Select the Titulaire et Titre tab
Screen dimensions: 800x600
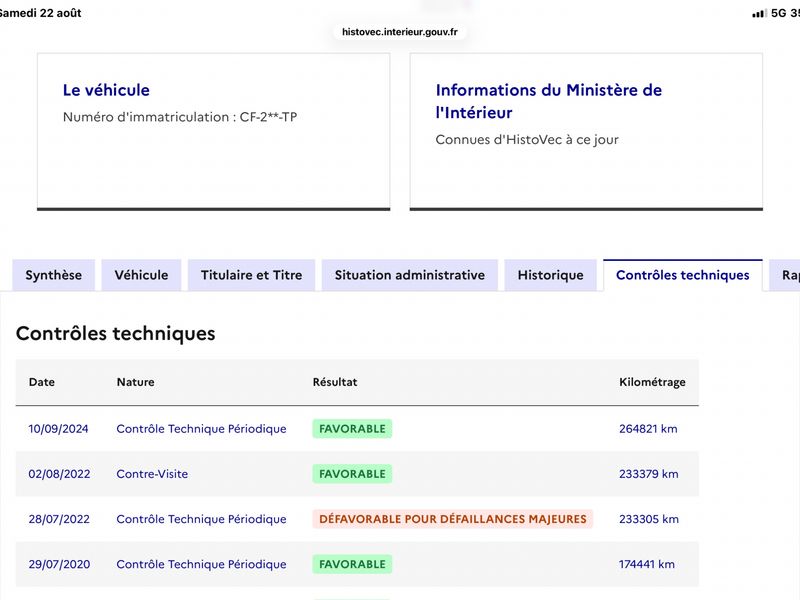(x=252, y=275)
